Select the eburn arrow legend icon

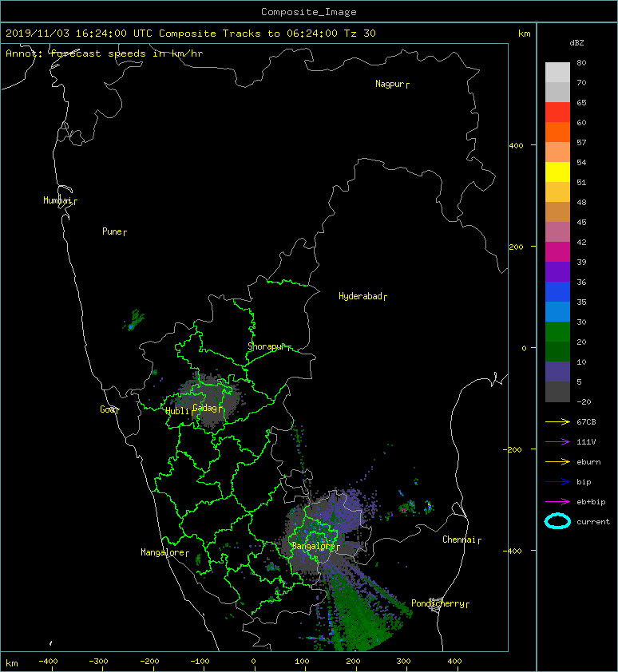click(x=557, y=461)
